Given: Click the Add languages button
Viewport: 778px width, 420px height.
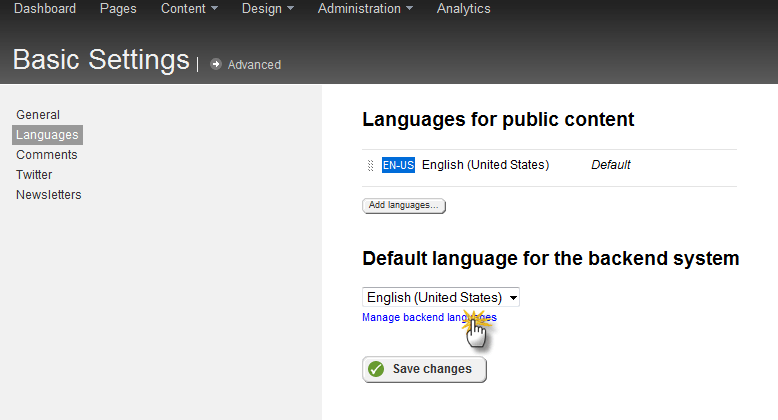Looking at the screenshot, I should pyautogui.click(x=404, y=206).
